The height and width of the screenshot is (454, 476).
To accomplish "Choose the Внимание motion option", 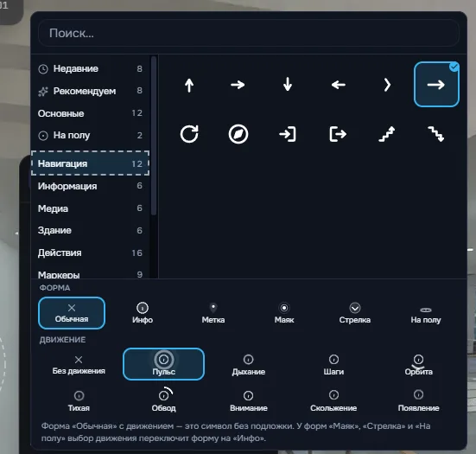I will [249, 400].
